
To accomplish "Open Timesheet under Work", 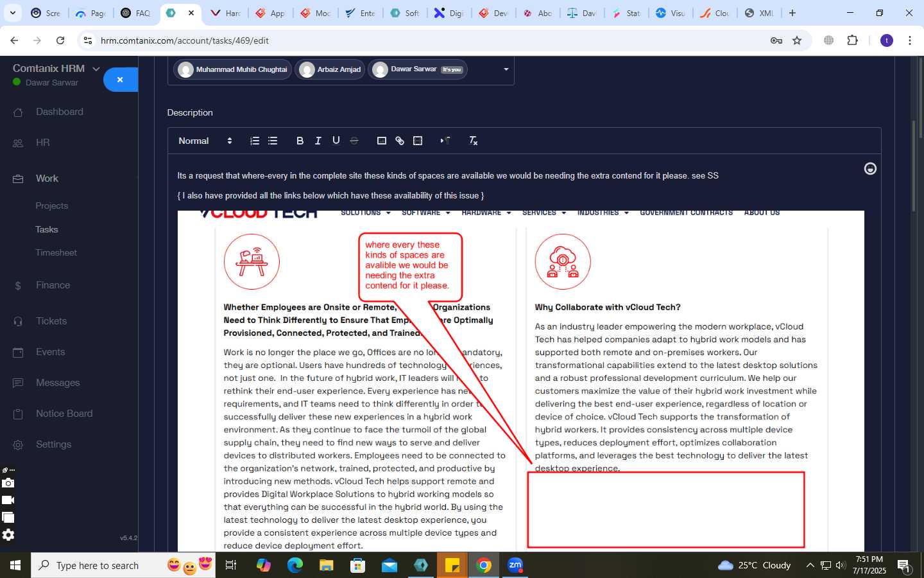I will [x=56, y=252].
